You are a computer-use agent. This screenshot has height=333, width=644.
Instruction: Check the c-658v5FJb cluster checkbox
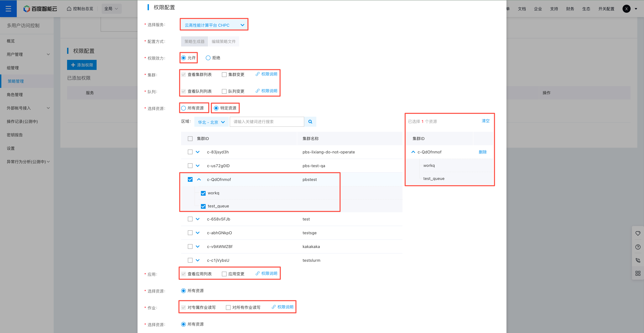190,219
